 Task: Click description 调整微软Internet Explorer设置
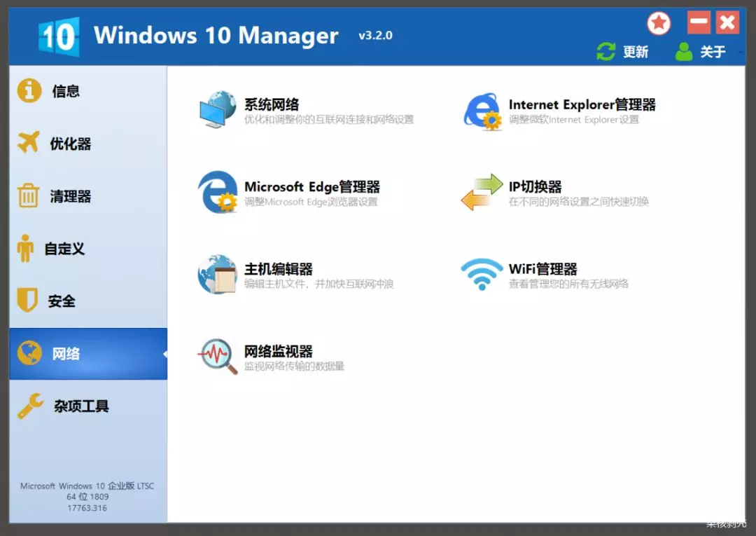pos(574,120)
